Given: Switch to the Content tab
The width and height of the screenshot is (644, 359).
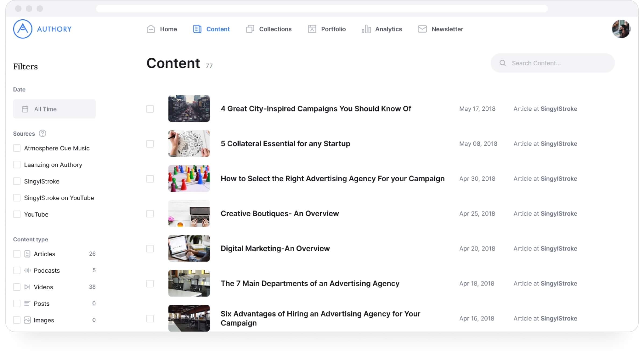Looking at the screenshot, I should (211, 29).
